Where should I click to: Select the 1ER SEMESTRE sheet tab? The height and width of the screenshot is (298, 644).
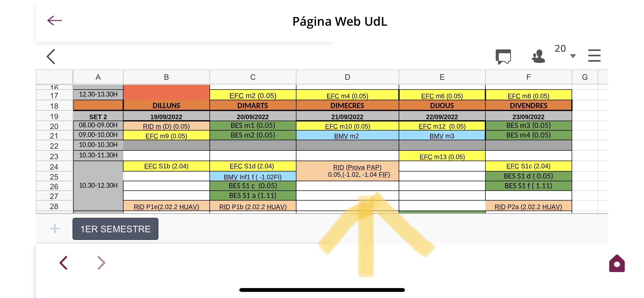pyautogui.click(x=115, y=229)
